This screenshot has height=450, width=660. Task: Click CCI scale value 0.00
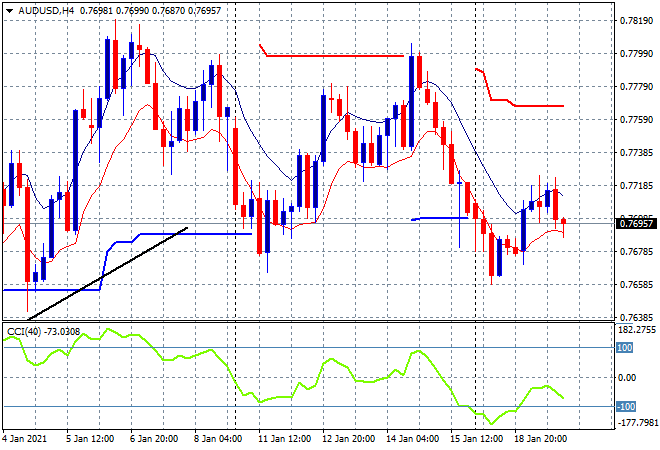click(x=627, y=378)
